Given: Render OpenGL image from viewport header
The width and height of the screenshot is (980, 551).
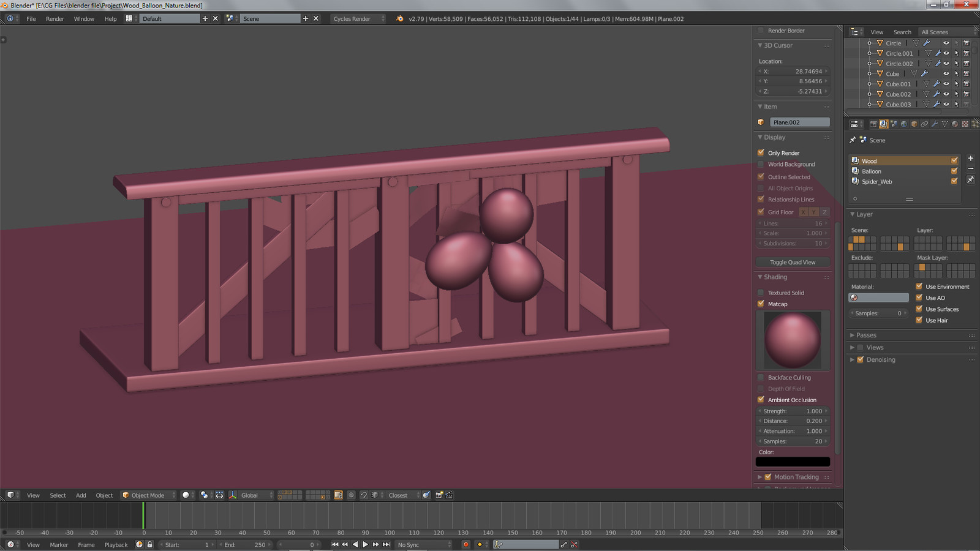Looking at the screenshot, I should (439, 495).
